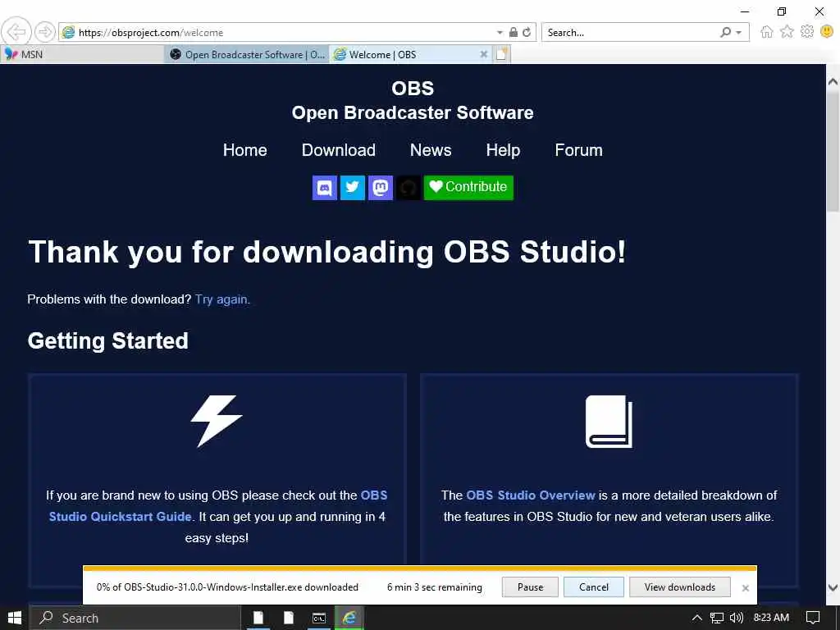This screenshot has height=630, width=840.
Task: Open Command Prompt from taskbar
Action: tap(319, 619)
